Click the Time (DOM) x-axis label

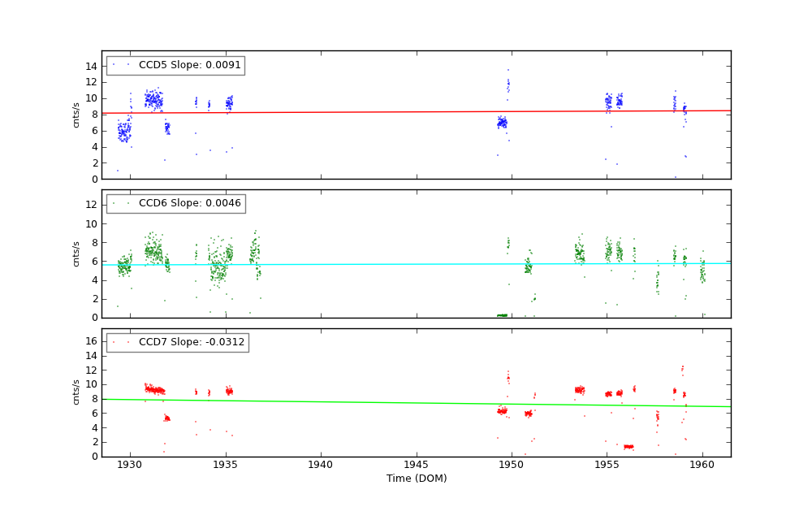pyautogui.click(x=416, y=479)
